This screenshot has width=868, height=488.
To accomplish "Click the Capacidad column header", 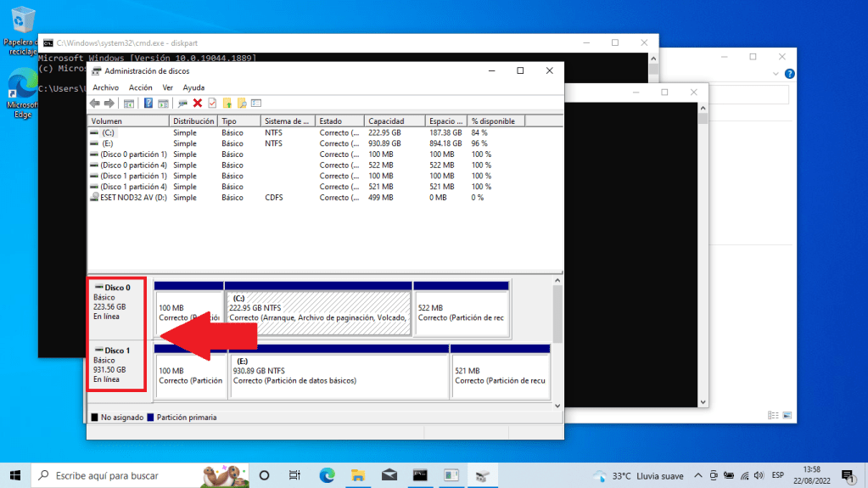I will coord(386,121).
